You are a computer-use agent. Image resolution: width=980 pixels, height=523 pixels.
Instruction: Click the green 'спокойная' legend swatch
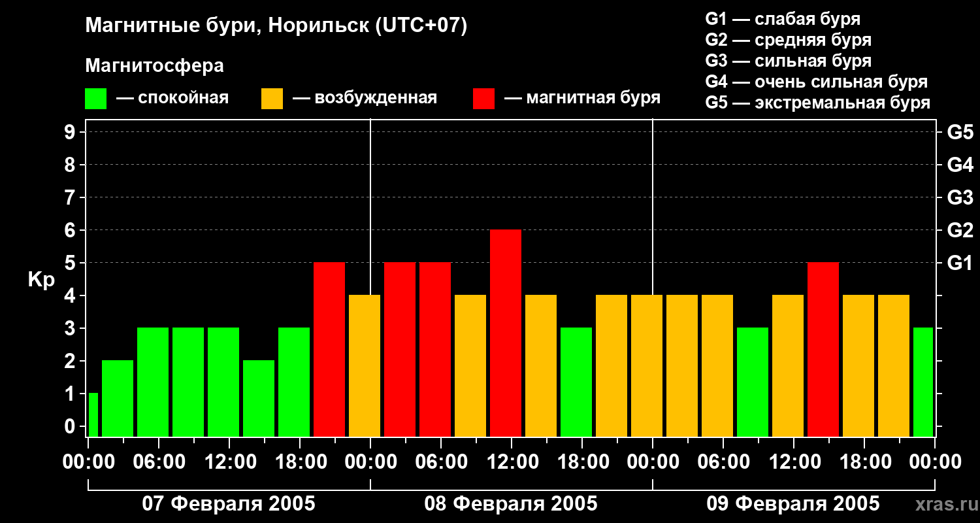coord(95,99)
